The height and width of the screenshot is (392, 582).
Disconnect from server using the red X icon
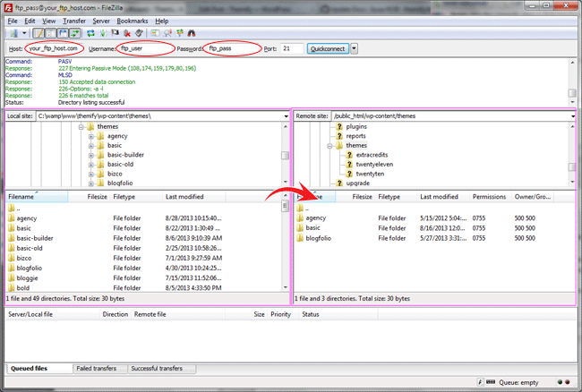pyautogui.click(x=127, y=33)
